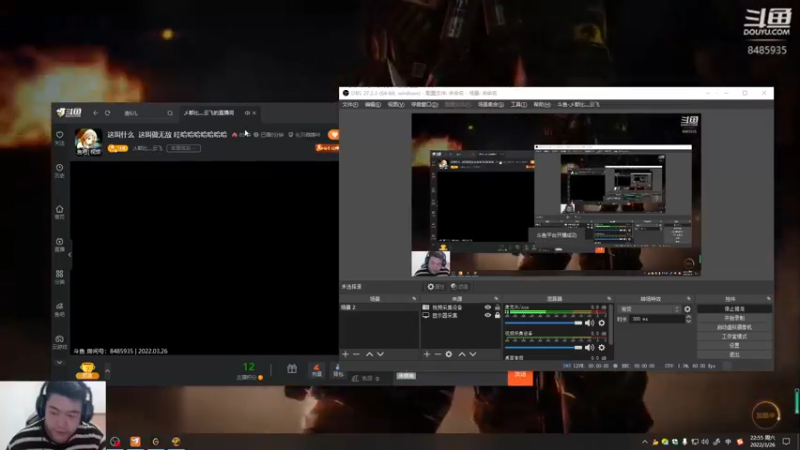
Task: Increase transition duration with stepper arrow
Action: pyautogui.click(x=688, y=316)
